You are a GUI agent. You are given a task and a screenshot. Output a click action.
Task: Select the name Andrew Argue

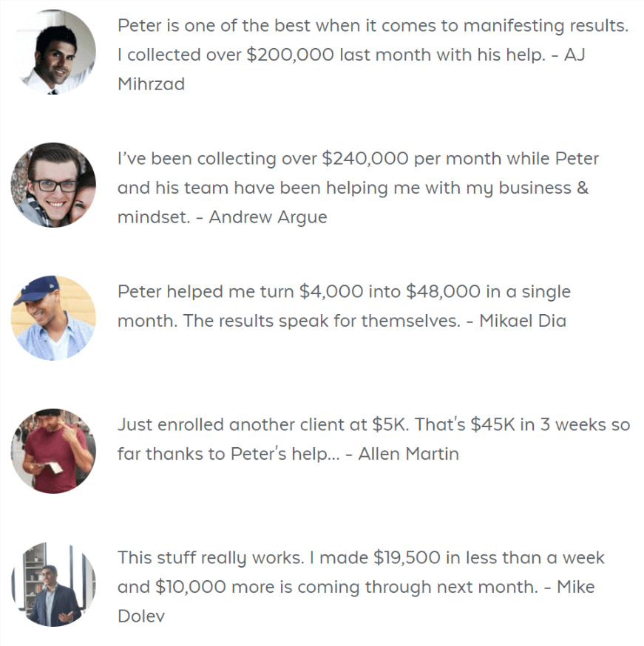(268, 217)
